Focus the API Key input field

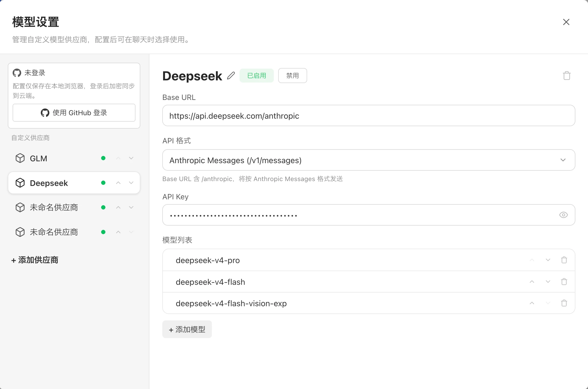click(x=369, y=215)
